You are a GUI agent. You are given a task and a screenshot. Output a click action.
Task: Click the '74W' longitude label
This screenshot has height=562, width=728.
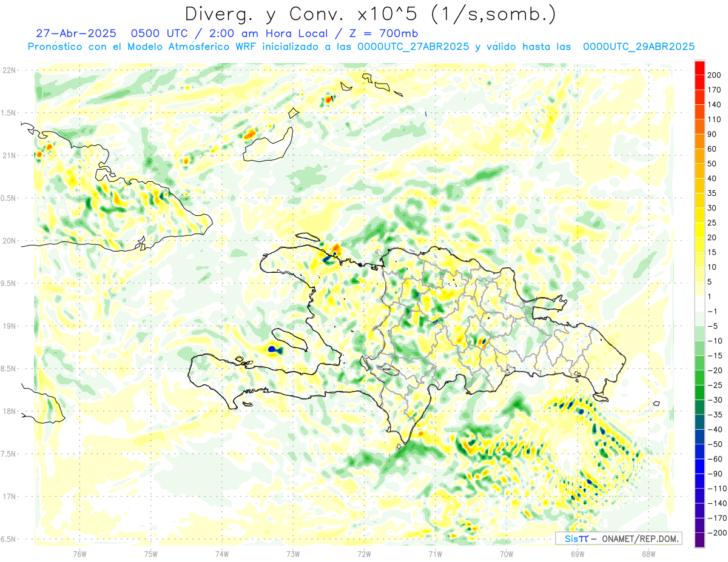tap(222, 554)
